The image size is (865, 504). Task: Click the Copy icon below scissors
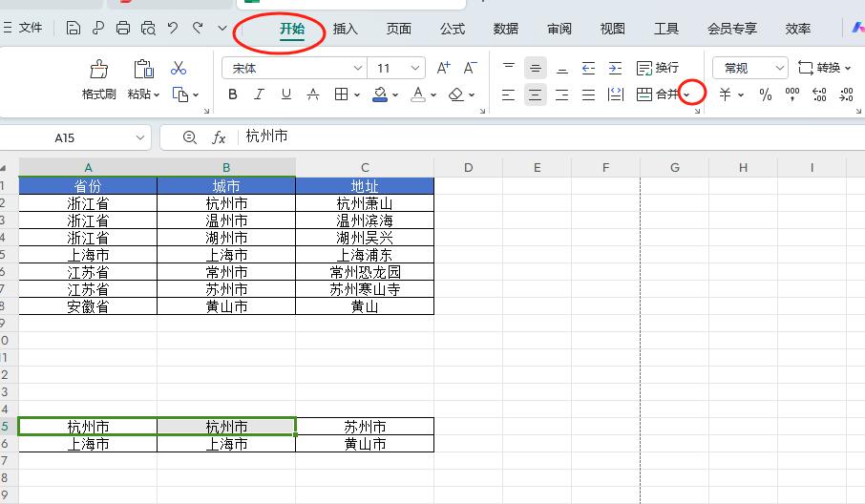pyautogui.click(x=179, y=94)
